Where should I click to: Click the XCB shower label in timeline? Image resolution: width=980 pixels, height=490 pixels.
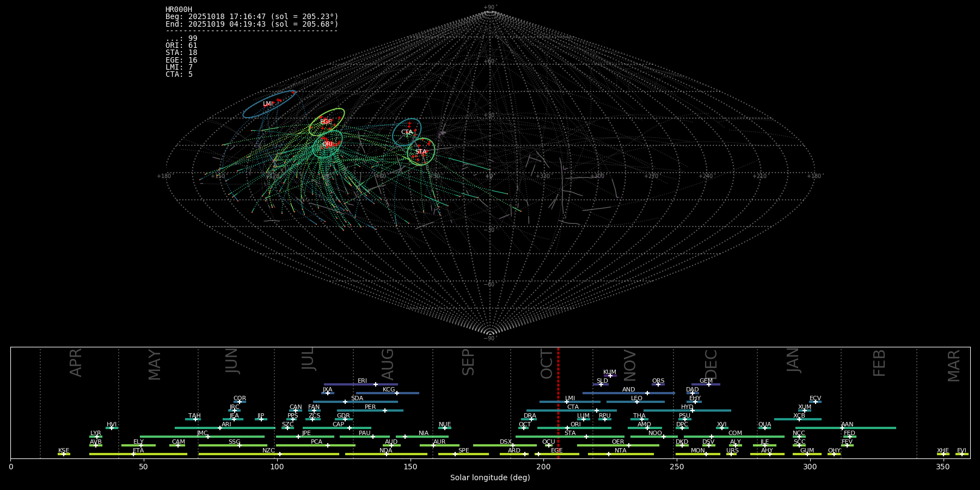point(799,416)
